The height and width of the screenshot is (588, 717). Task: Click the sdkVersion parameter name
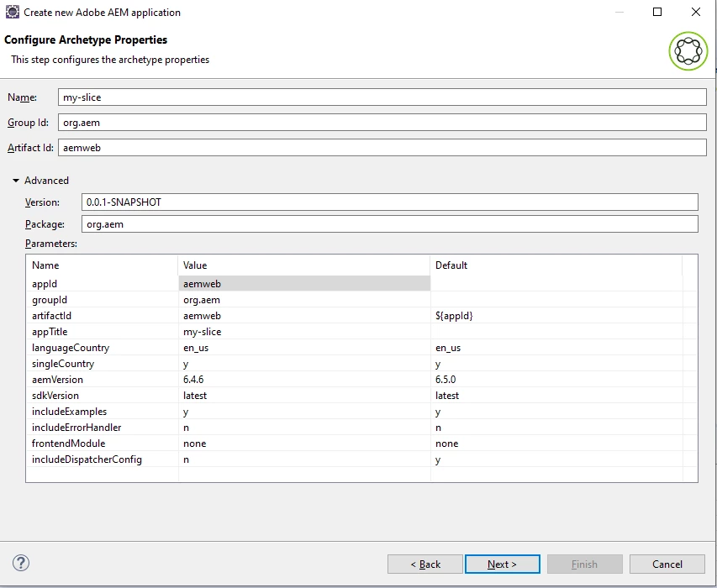coord(55,396)
